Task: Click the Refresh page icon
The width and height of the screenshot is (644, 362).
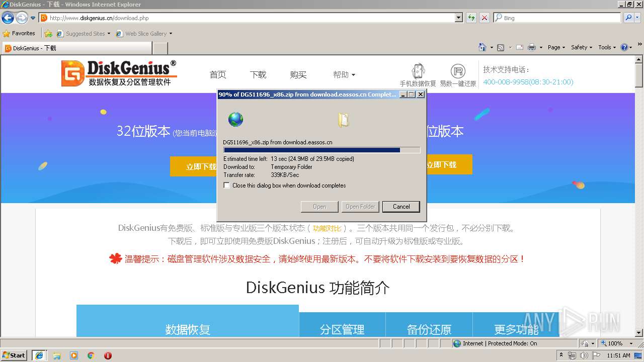Action: click(471, 18)
